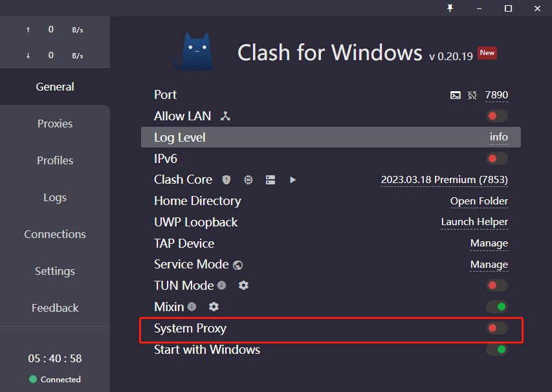
Task: Enable the System Proxy toggle
Action: (497, 329)
